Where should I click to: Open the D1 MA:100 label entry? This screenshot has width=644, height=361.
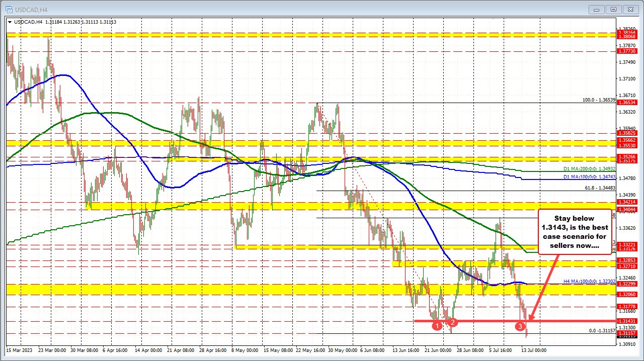click(585, 176)
